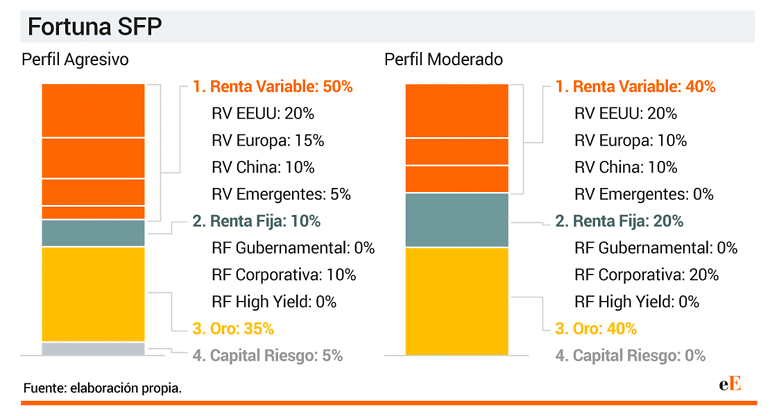Viewport: 770px width, 416px height.
Task: Click the gold segment in the Perfil Agresivo bar
Action: [x=93, y=294]
